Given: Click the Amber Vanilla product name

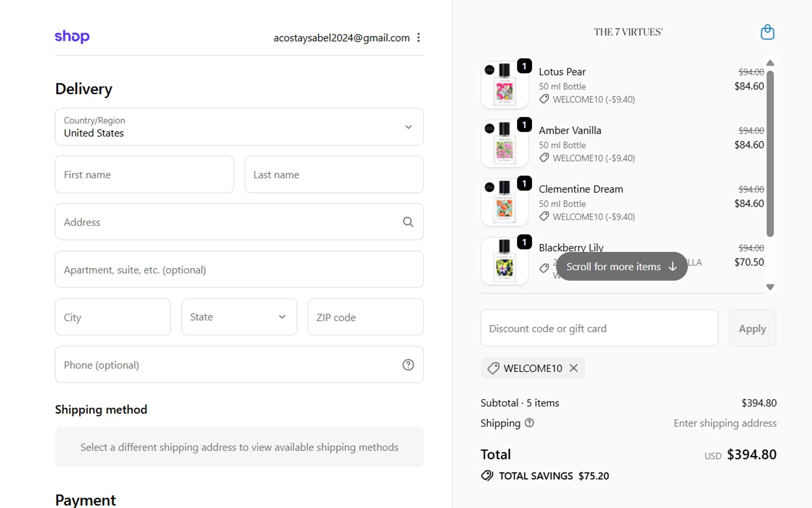Looking at the screenshot, I should pyautogui.click(x=570, y=130).
